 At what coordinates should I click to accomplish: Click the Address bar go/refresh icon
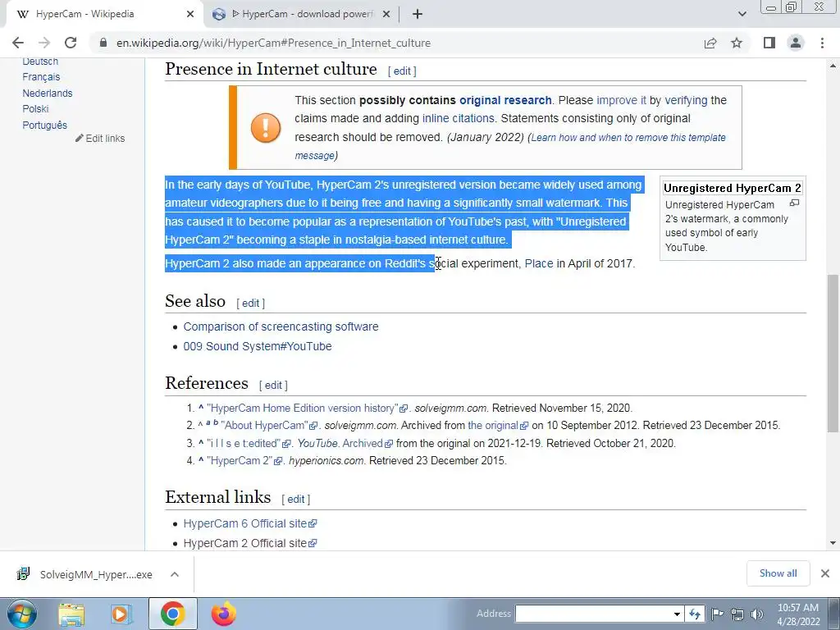point(695,614)
